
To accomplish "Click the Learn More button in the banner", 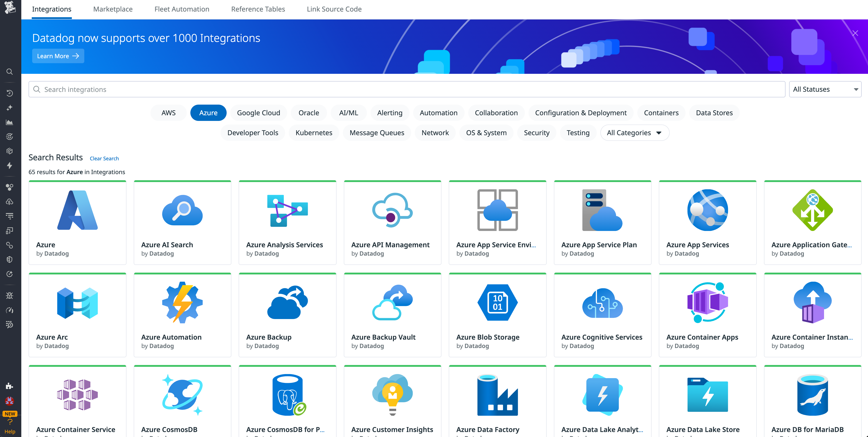I will coord(58,56).
